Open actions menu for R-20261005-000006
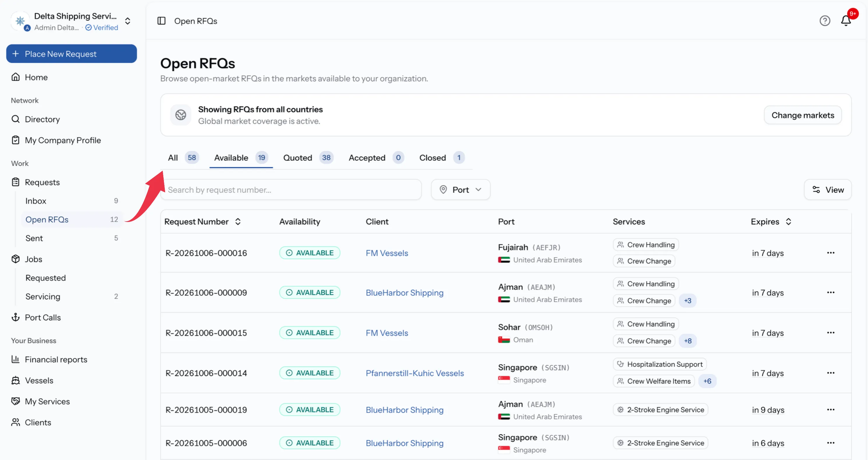Screen dimensions: 868x460 831,443
